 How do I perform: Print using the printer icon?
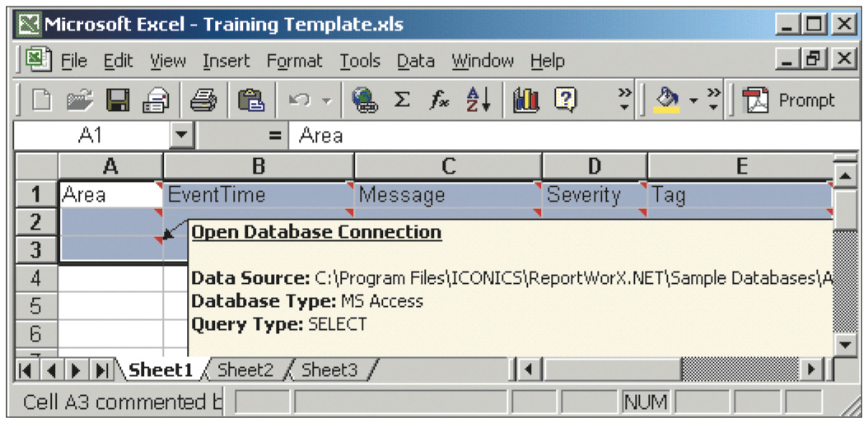point(203,101)
